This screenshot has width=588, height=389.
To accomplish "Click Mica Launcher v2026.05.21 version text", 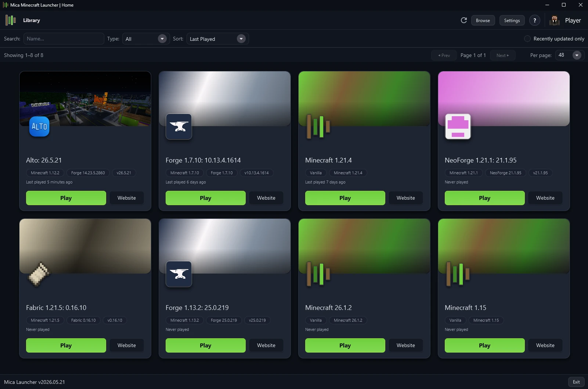I will 35,382.
